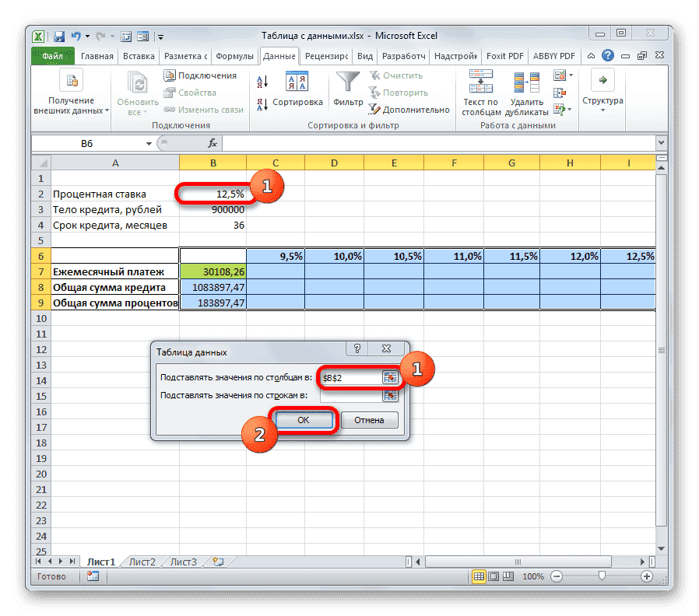Viewport: 699px width, 616px height.
Task: Expand Customize Quick Access Toolbar arrow
Action: point(161,36)
